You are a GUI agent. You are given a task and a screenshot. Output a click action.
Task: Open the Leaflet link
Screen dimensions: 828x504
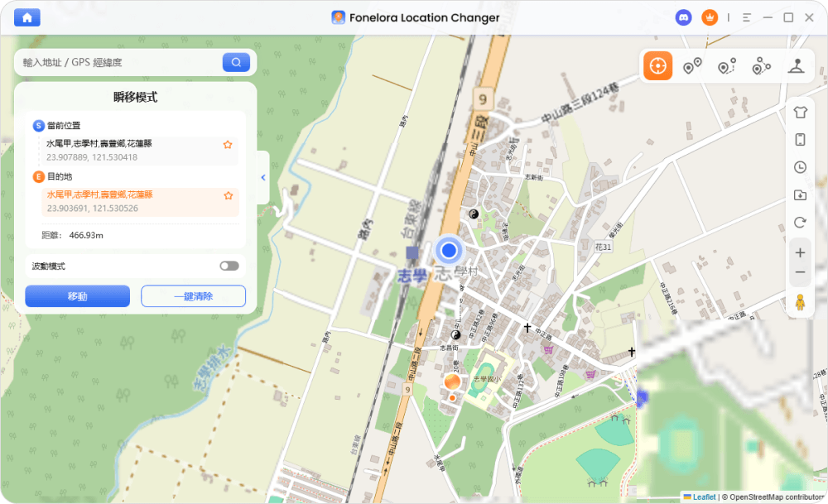pyautogui.click(x=704, y=497)
